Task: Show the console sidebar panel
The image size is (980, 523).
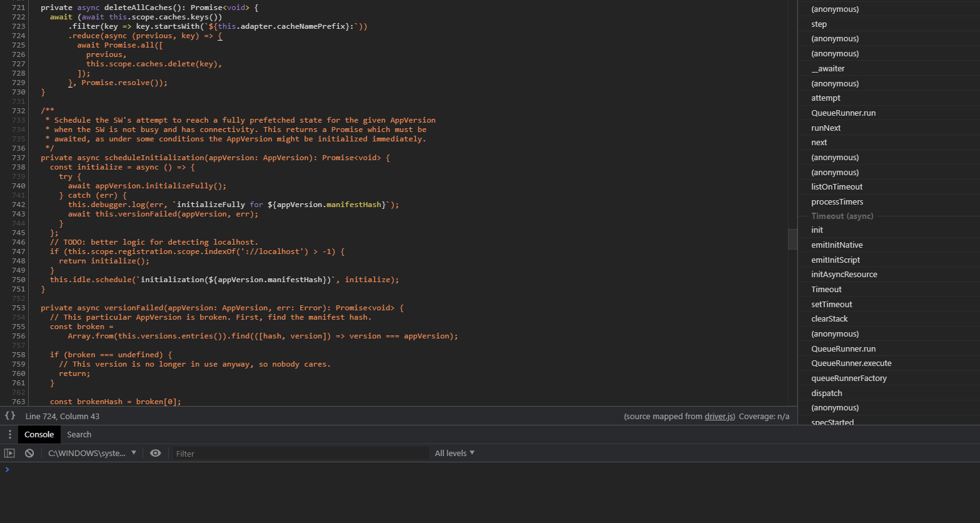Action: 9,453
